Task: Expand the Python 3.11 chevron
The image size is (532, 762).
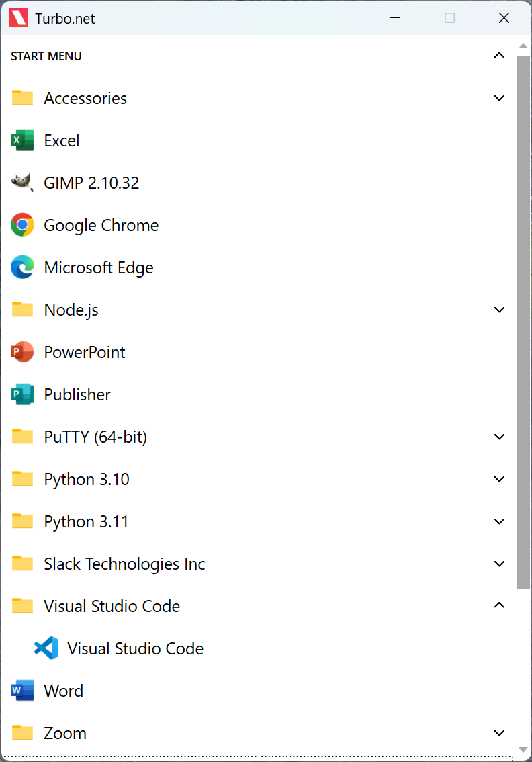Action: click(x=499, y=521)
